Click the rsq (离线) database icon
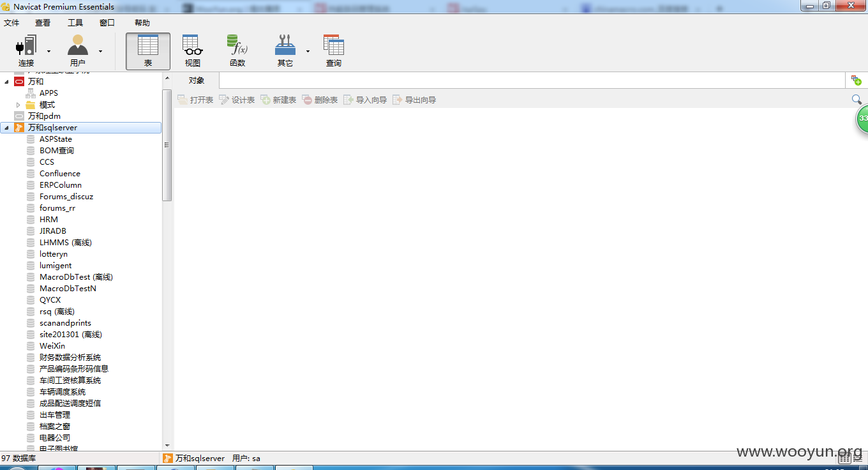Image resolution: width=868 pixels, height=470 pixels. [31, 312]
